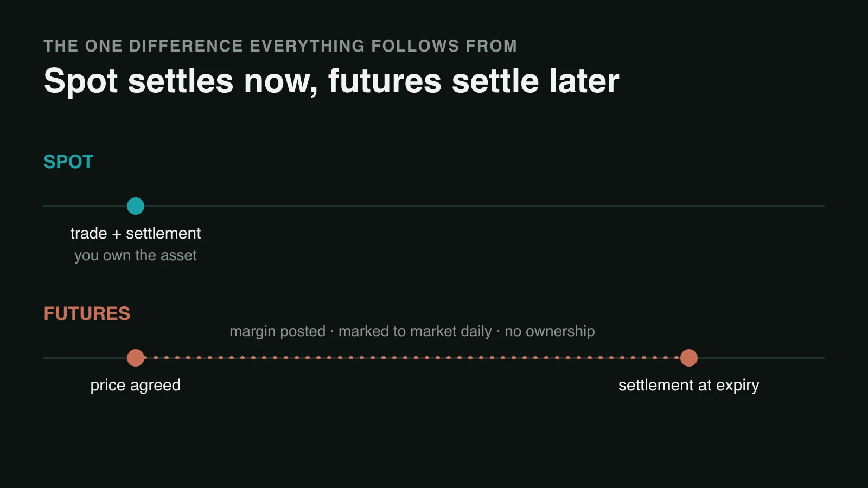Click the word 'DIFFERENCE' in the subtitle
The image size is (868, 488).
pos(186,46)
